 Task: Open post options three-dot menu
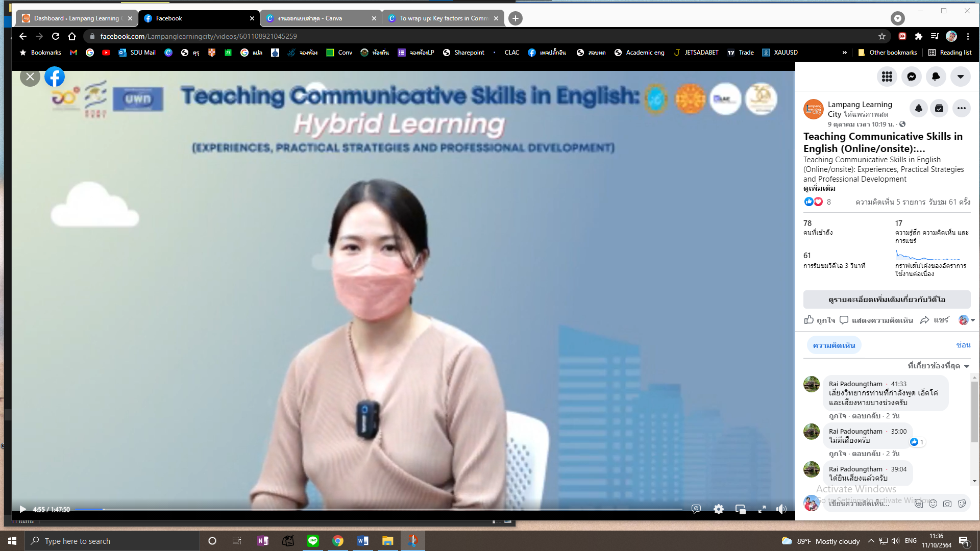pos(962,108)
